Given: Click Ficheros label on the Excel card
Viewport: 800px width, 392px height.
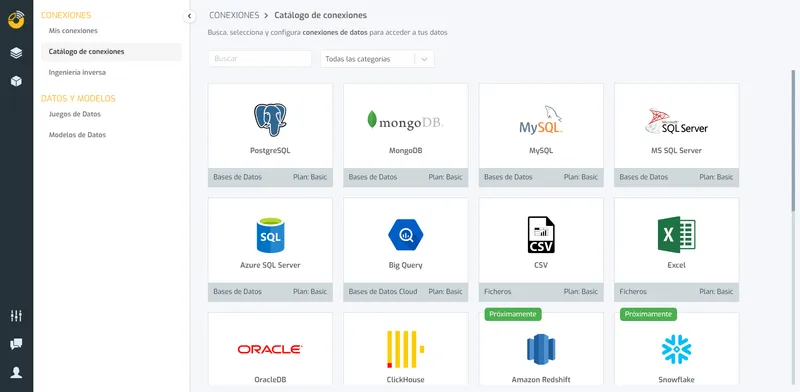Looking at the screenshot, I should (x=633, y=292).
